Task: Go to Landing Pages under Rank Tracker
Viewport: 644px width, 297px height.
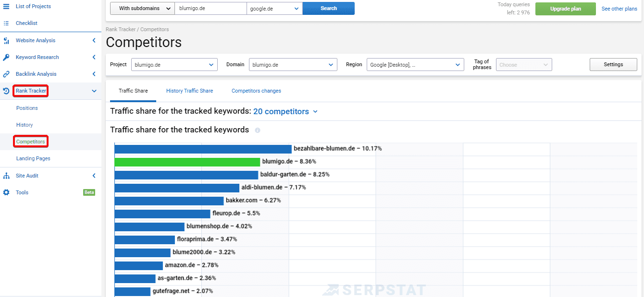Action: (x=33, y=158)
